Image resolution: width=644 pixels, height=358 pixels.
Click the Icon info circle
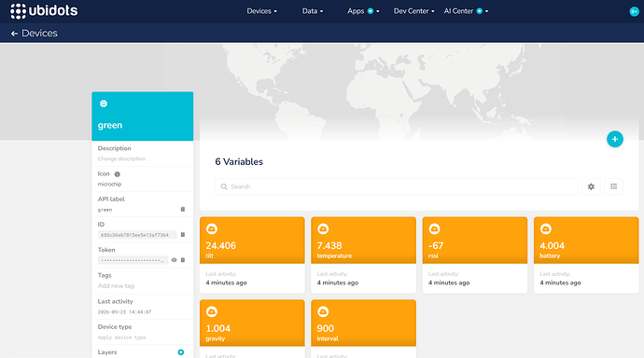(117, 174)
